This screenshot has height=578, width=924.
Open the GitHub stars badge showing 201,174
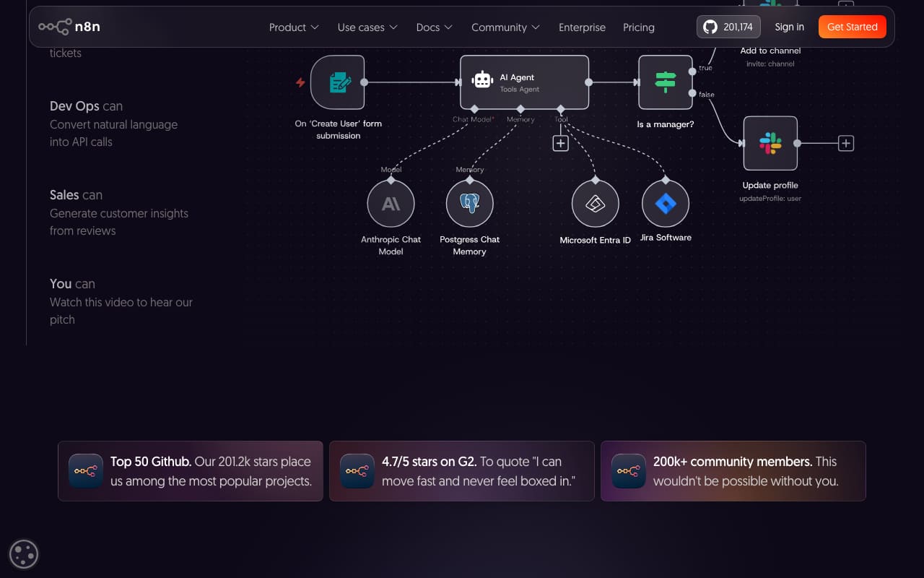point(728,27)
